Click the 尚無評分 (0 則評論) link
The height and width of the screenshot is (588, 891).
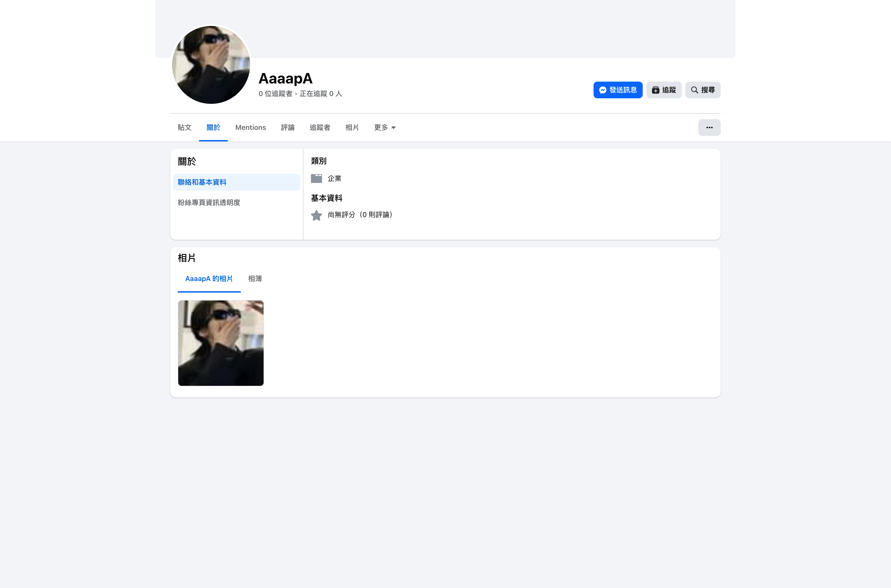(x=360, y=215)
